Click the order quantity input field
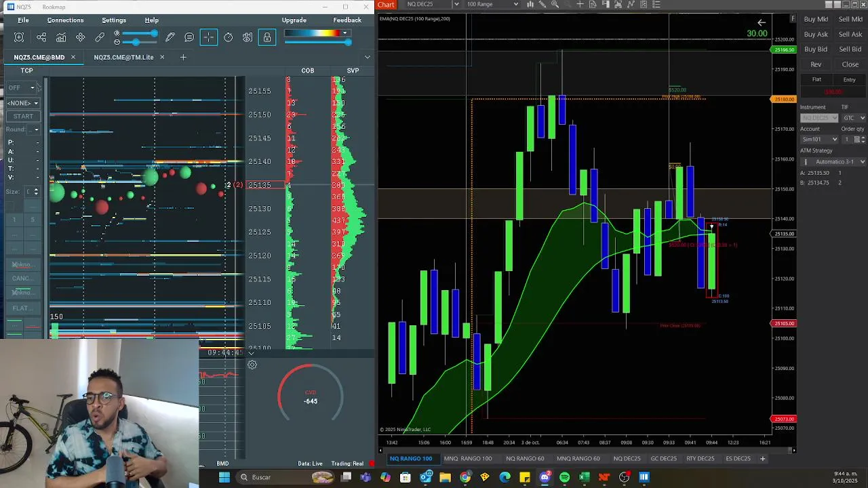This screenshot has height=488, width=868. [846, 140]
